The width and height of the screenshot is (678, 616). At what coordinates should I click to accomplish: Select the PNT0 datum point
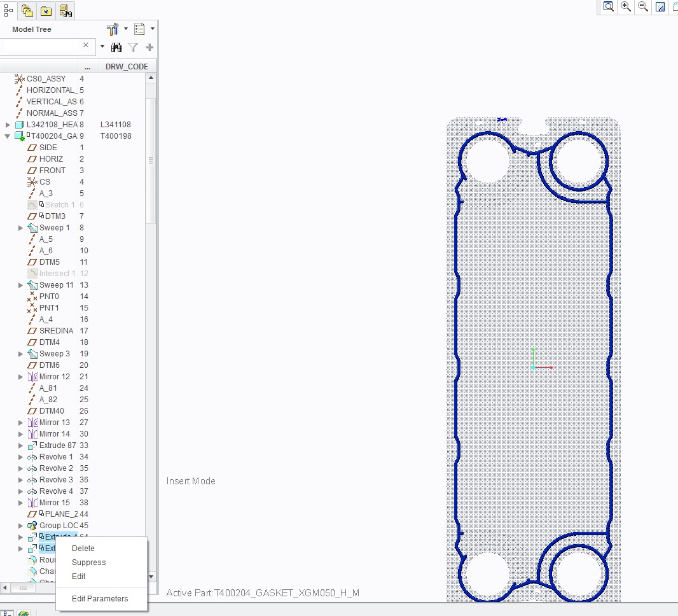49,297
